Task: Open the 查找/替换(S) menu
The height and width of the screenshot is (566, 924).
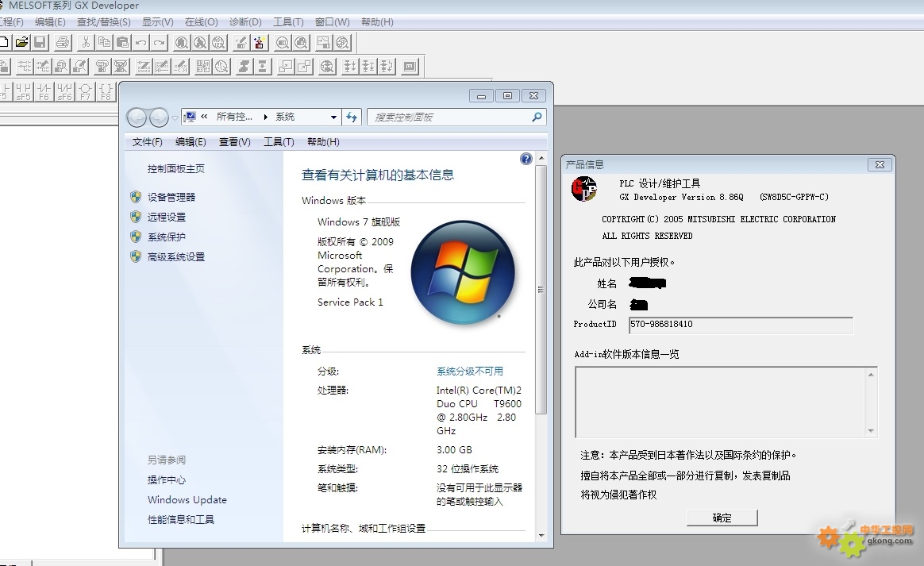Action: coord(104,21)
